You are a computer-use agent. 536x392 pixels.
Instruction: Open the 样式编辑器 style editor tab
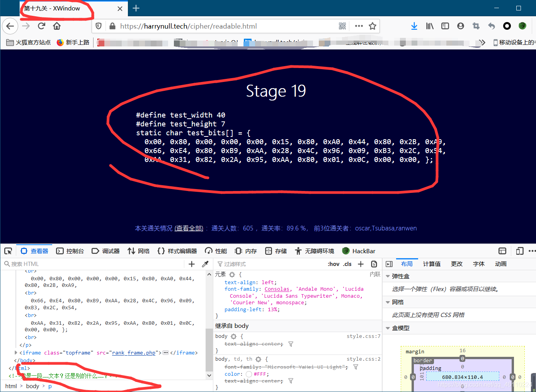(177, 251)
